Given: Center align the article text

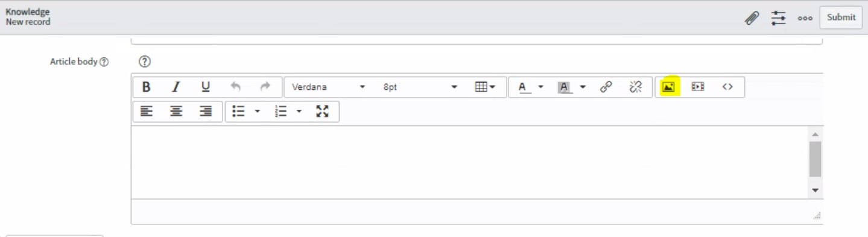Looking at the screenshot, I should pyautogui.click(x=176, y=112).
